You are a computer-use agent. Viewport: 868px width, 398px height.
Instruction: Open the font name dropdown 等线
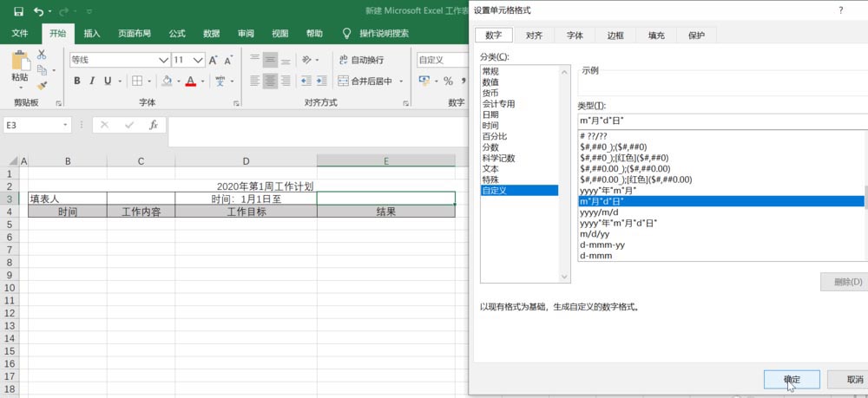click(164, 60)
